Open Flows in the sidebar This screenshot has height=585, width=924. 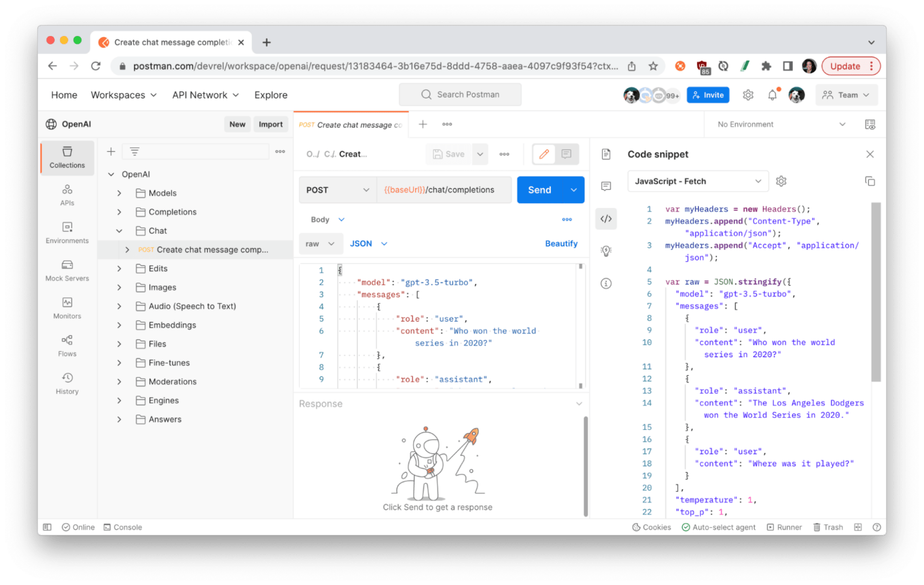[x=67, y=346]
